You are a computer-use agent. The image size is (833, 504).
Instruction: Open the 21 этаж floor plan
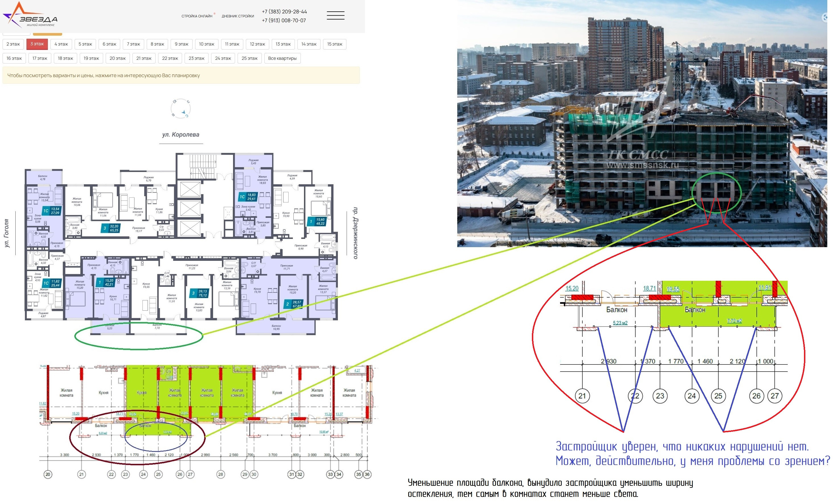[144, 58]
